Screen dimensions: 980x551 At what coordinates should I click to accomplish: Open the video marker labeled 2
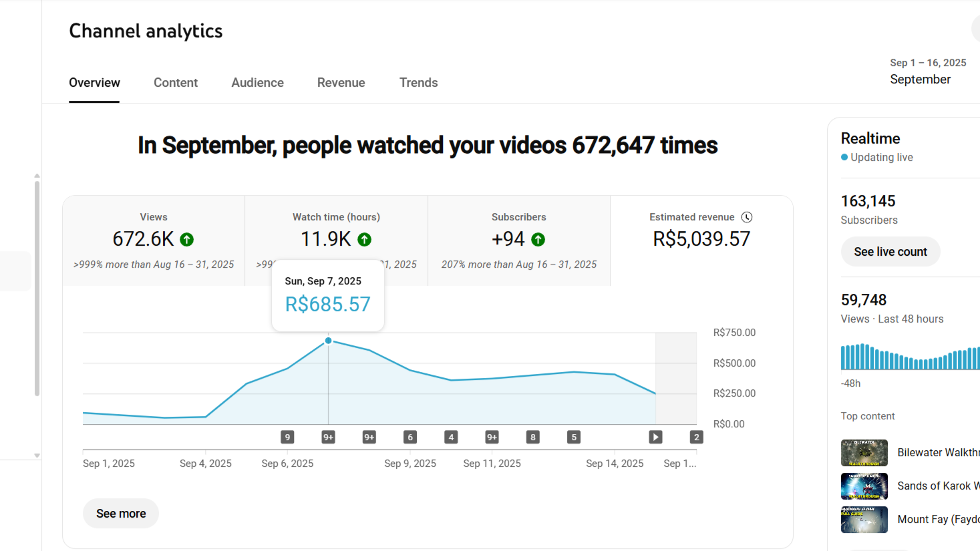click(696, 437)
